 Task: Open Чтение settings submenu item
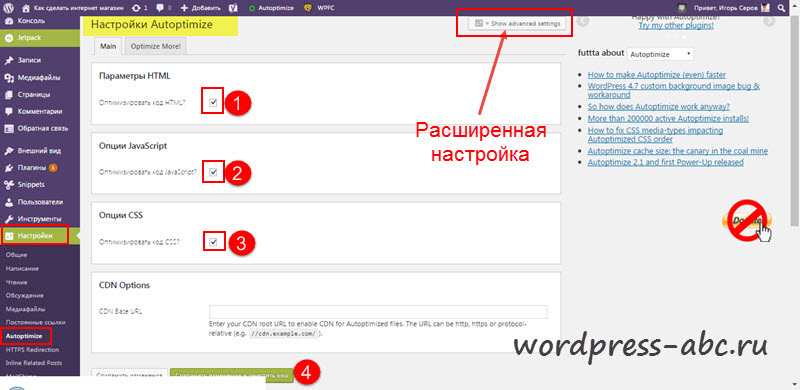pos(16,282)
